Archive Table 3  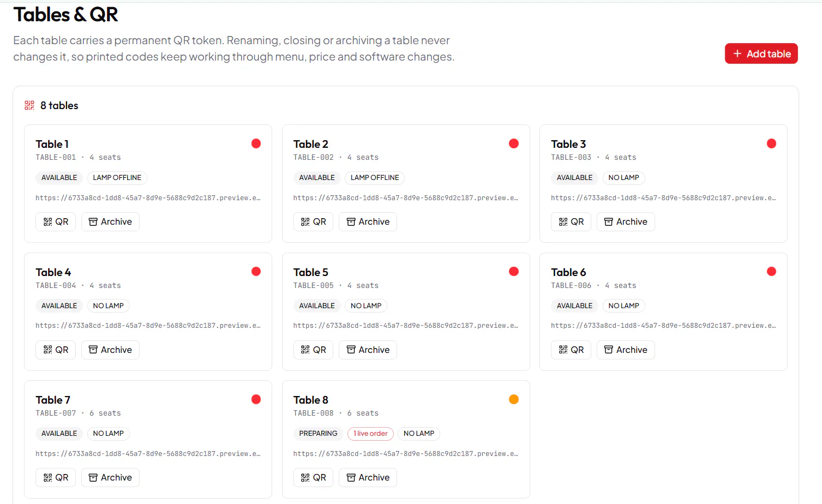(626, 221)
